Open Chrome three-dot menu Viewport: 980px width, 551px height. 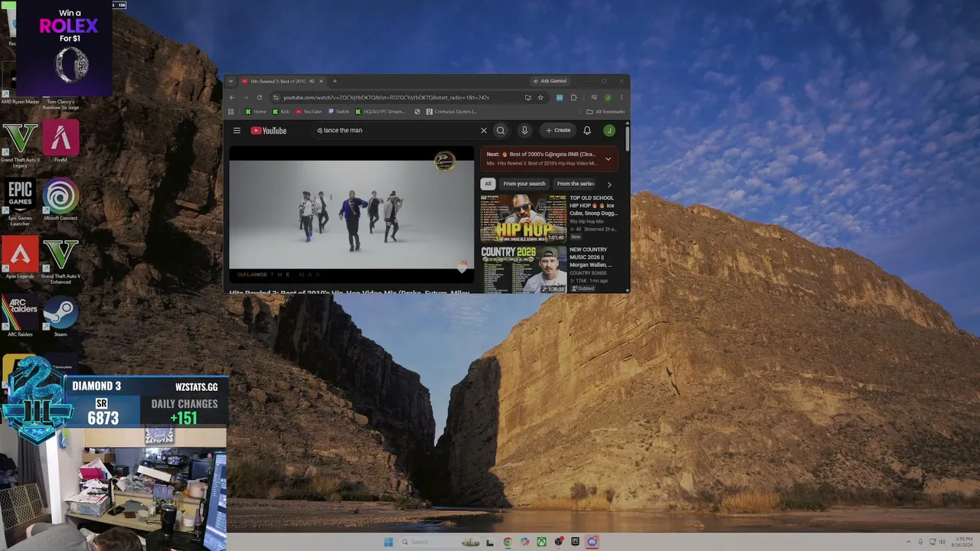pyautogui.click(x=621, y=97)
